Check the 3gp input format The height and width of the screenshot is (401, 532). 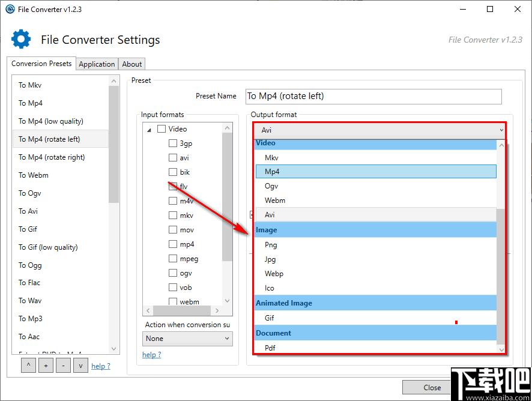[x=173, y=143]
